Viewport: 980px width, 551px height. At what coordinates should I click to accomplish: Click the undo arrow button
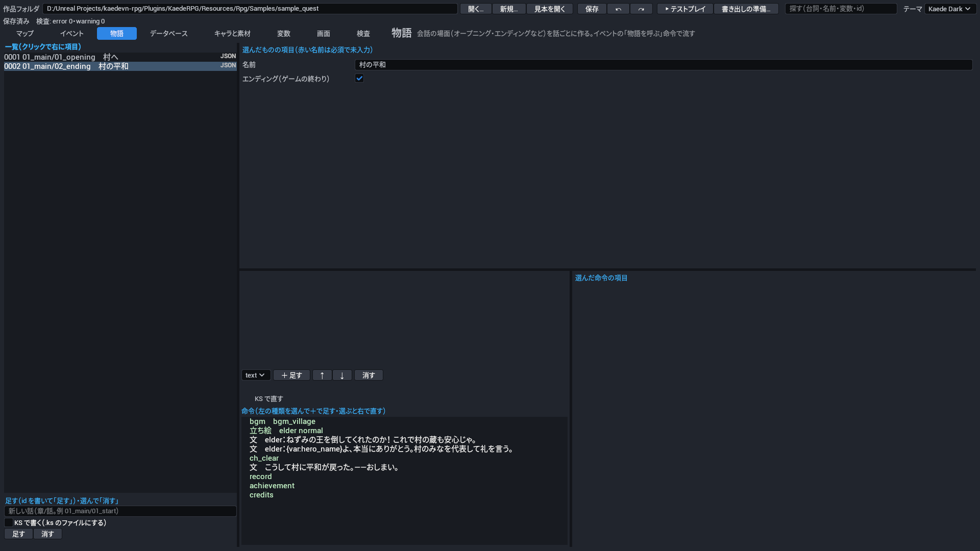coord(618,9)
